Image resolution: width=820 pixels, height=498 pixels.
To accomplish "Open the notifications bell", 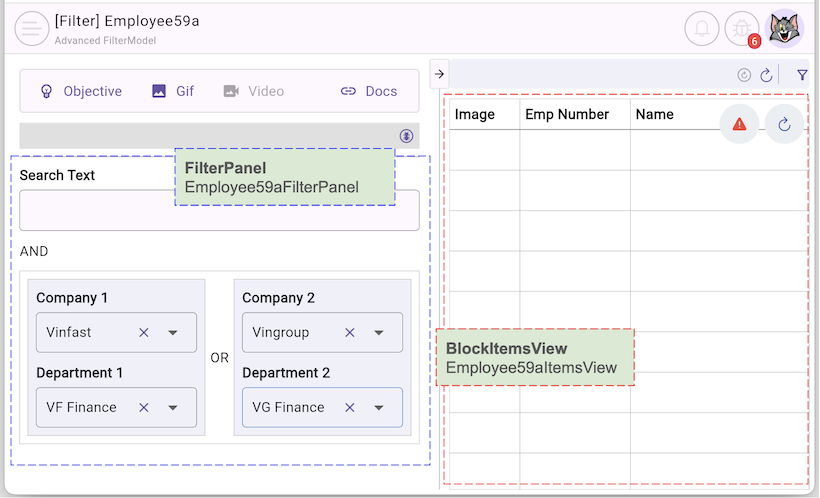I will (x=702, y=29).
